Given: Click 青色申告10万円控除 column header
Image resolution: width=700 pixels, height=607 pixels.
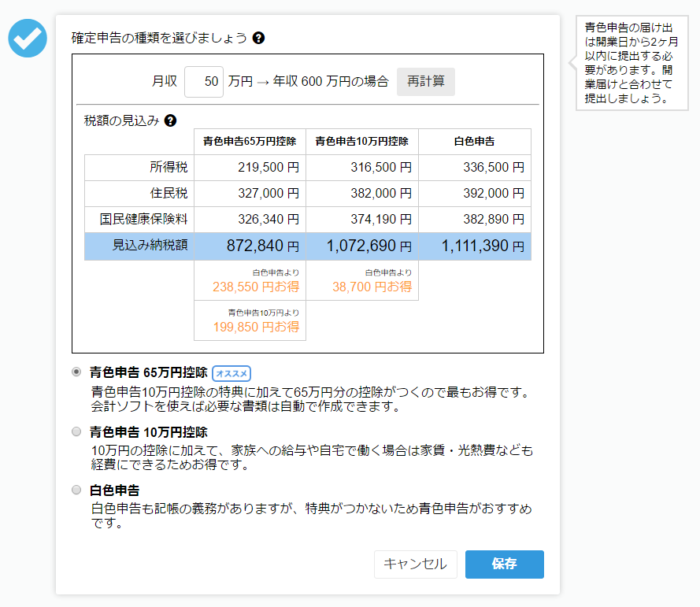Looking at the screenshot, I should [362, 142].
